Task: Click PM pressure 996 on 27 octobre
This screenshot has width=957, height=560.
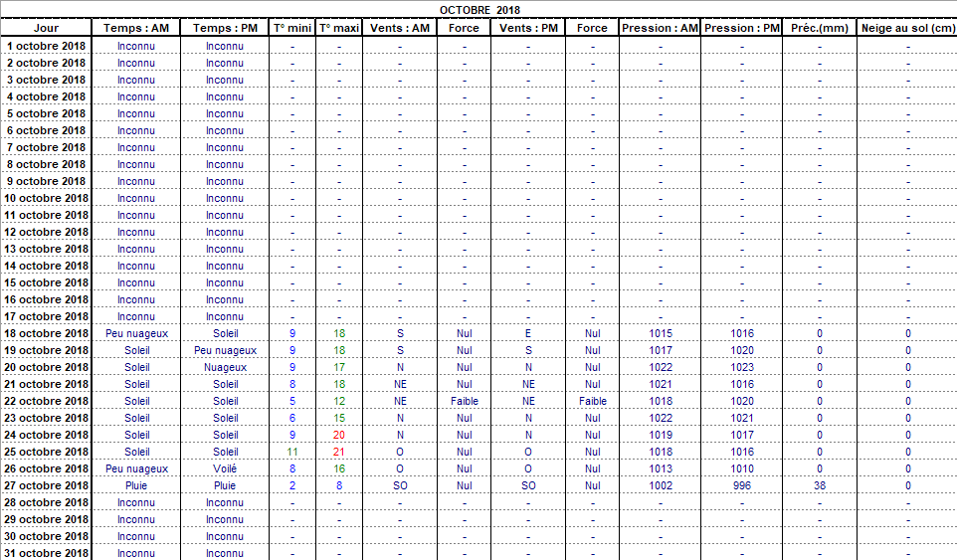Action: [x=742, y=485]
